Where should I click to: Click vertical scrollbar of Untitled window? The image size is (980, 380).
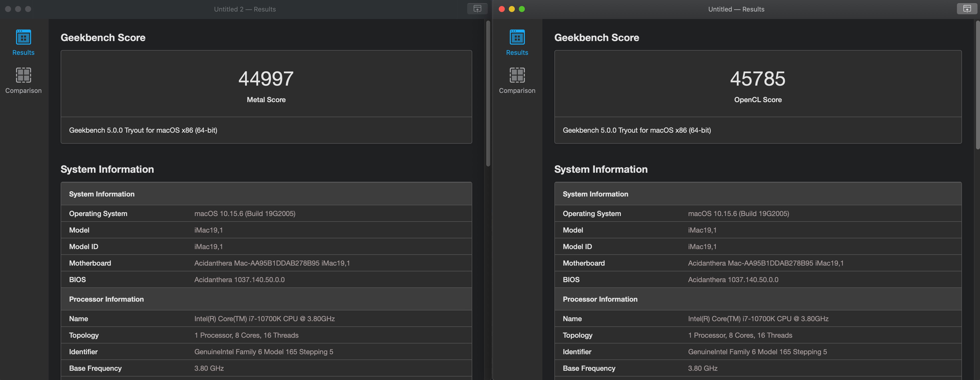977,85
